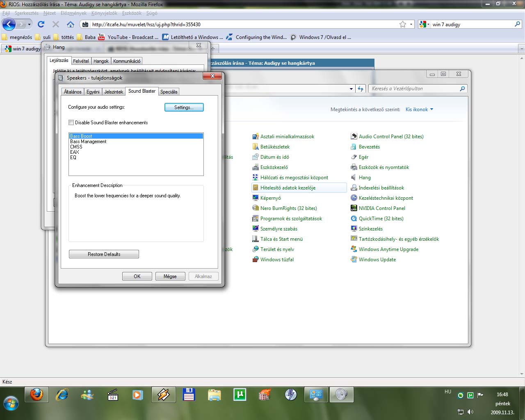Launch Internet Explorer from taskbar
Viewport: 525px width, 420px height.
tap(62, 395)
